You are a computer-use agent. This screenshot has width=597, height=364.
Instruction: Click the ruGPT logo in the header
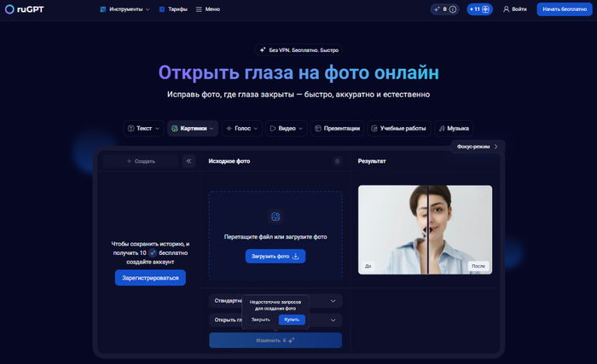(26, 9)
